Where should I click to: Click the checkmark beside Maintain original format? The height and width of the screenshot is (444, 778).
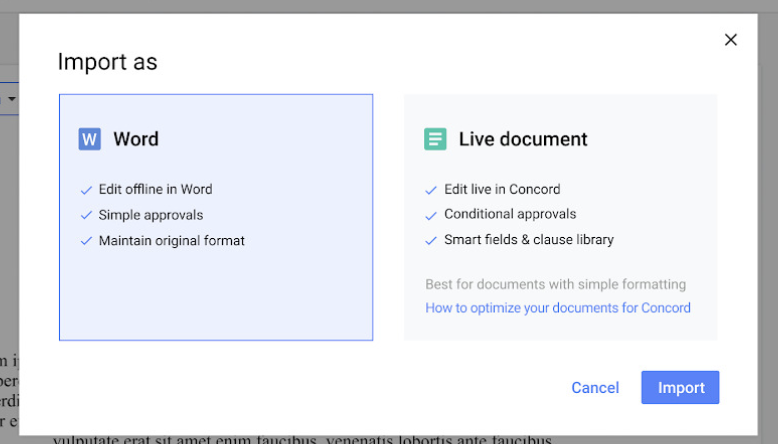click(x=86, y=241)
